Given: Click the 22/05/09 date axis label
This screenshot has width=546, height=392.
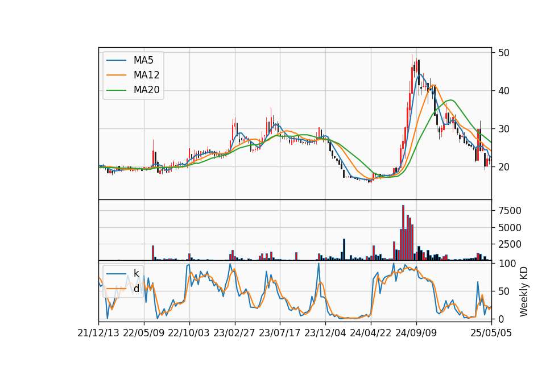Looking at the screenshot, I should point(143,333).
